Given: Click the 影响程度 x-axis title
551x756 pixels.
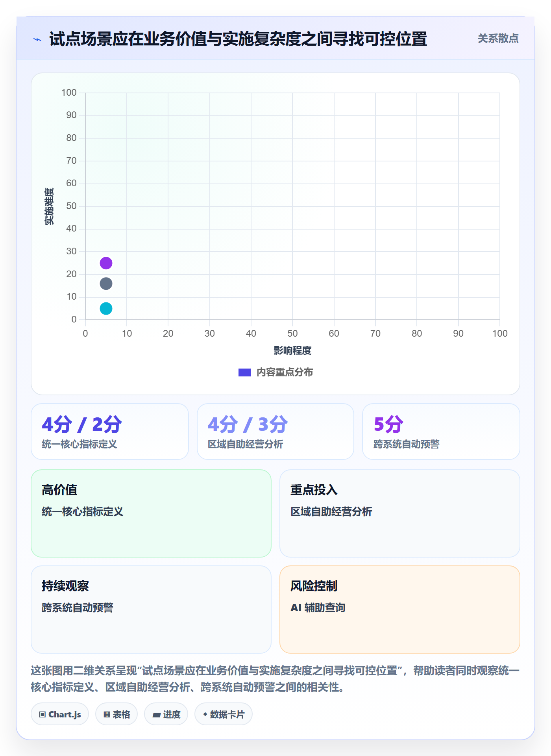Looking at the screenshot, I should click(x=292, y=350).
